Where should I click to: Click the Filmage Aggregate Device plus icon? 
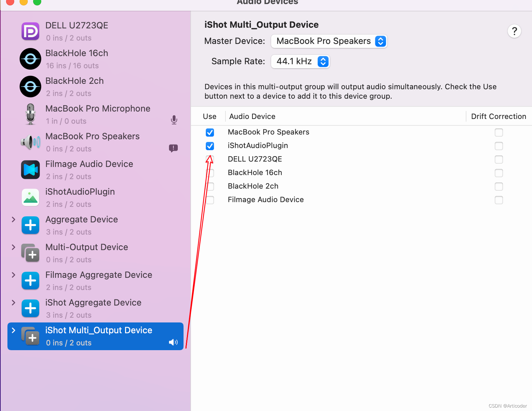[x=30, y=281]
